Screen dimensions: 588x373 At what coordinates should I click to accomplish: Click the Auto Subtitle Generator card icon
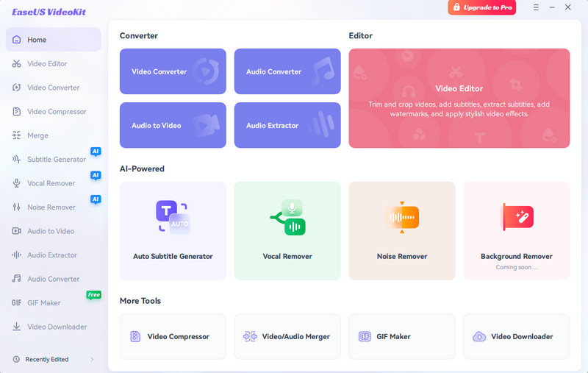point(173,217)
